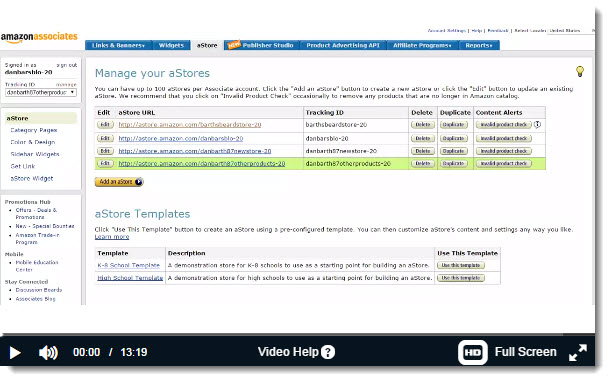Click the Video Help question mark icon
The image size is (610, 381).
[x=328, y=352]
